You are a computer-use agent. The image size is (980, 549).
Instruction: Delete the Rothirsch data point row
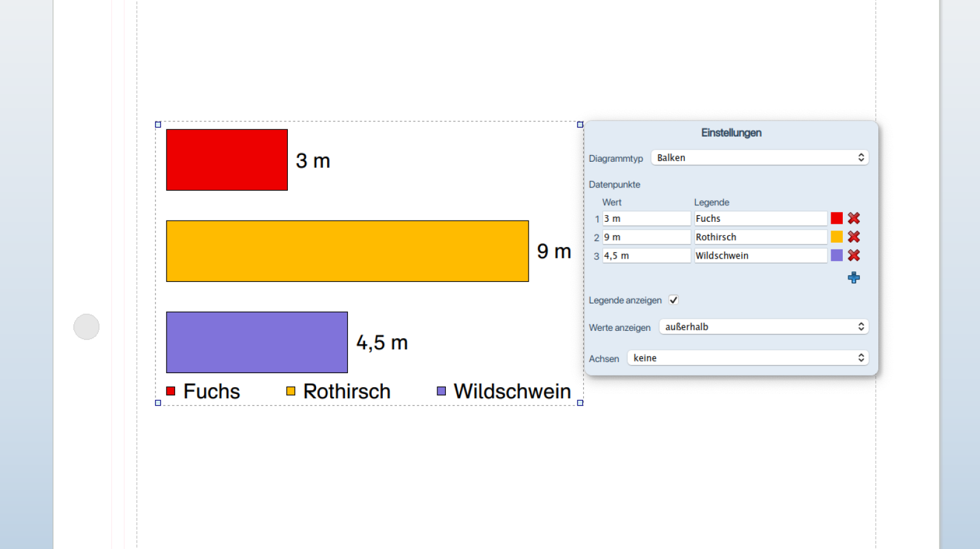tap(854, 237)
